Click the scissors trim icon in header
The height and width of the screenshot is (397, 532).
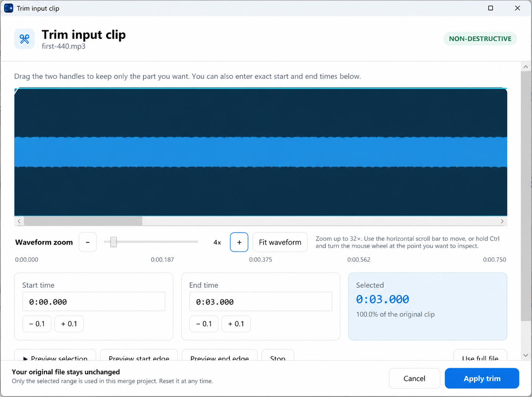pos(25,39)
